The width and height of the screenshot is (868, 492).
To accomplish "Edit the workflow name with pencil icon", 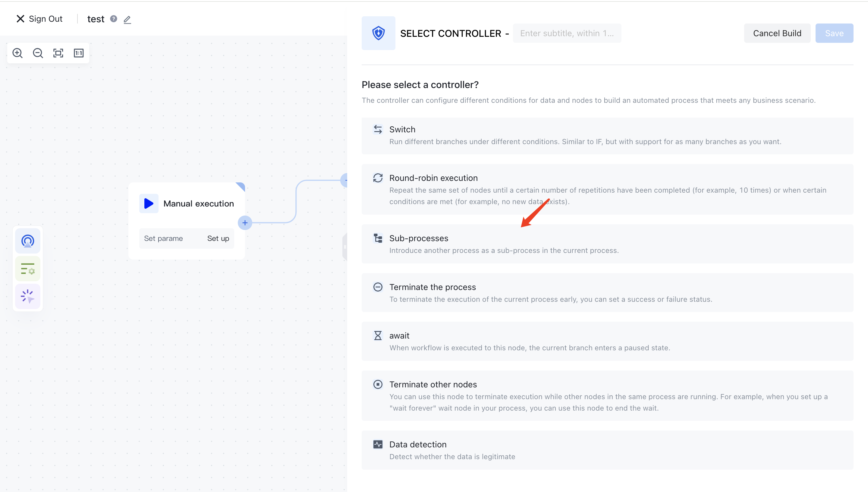I will coord(127,20).
